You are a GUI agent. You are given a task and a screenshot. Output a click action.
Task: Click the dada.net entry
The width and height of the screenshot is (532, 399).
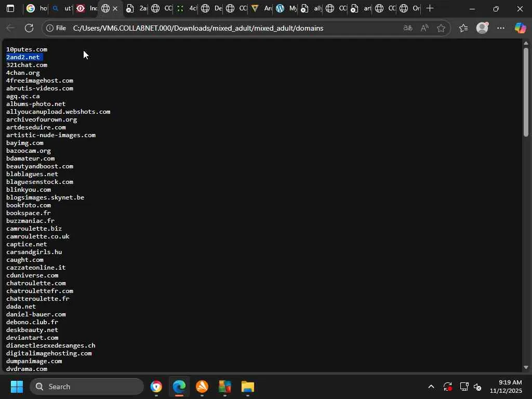21,307
